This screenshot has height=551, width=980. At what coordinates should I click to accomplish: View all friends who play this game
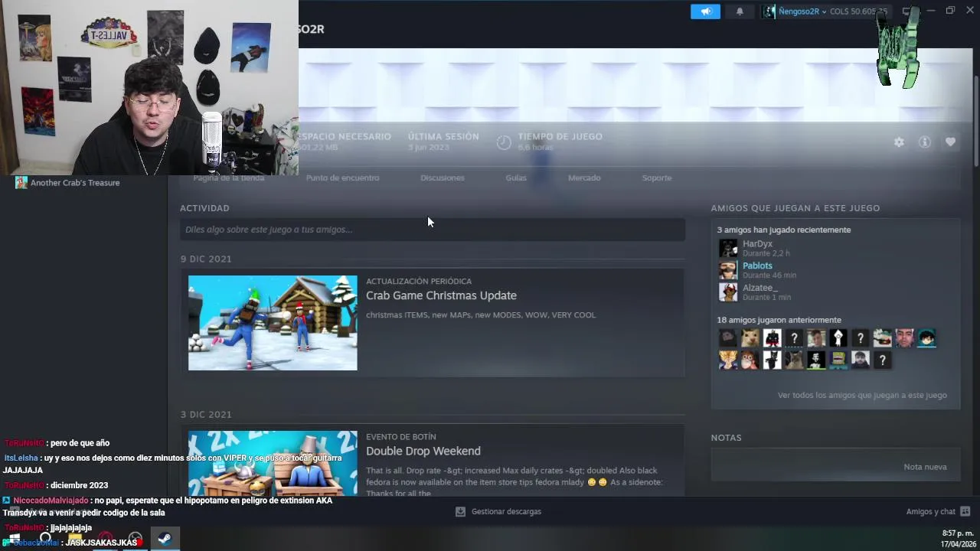coord(862,396)
